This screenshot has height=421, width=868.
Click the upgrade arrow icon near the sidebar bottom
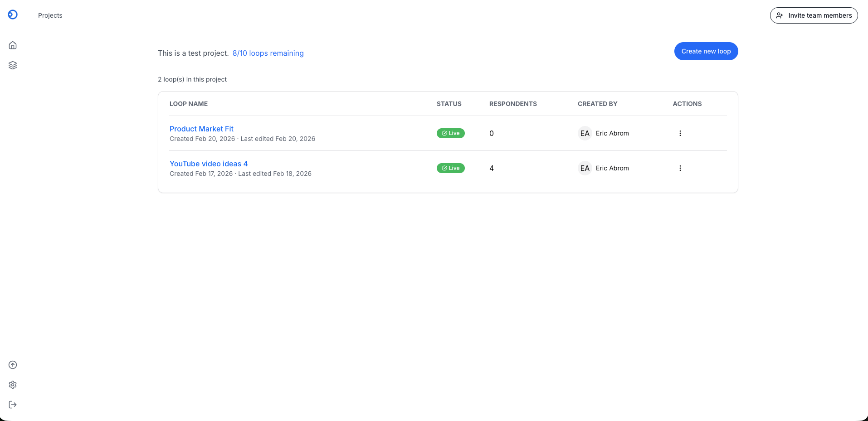point(12,365)
